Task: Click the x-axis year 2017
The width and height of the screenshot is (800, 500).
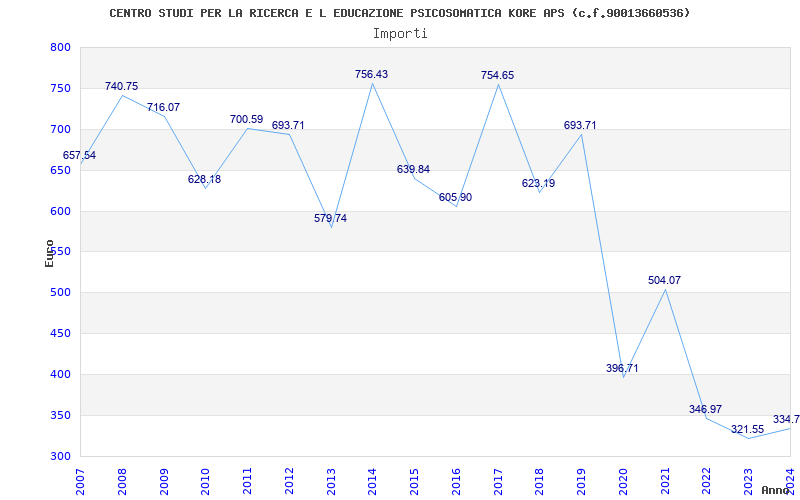Action: coord(498,481)
